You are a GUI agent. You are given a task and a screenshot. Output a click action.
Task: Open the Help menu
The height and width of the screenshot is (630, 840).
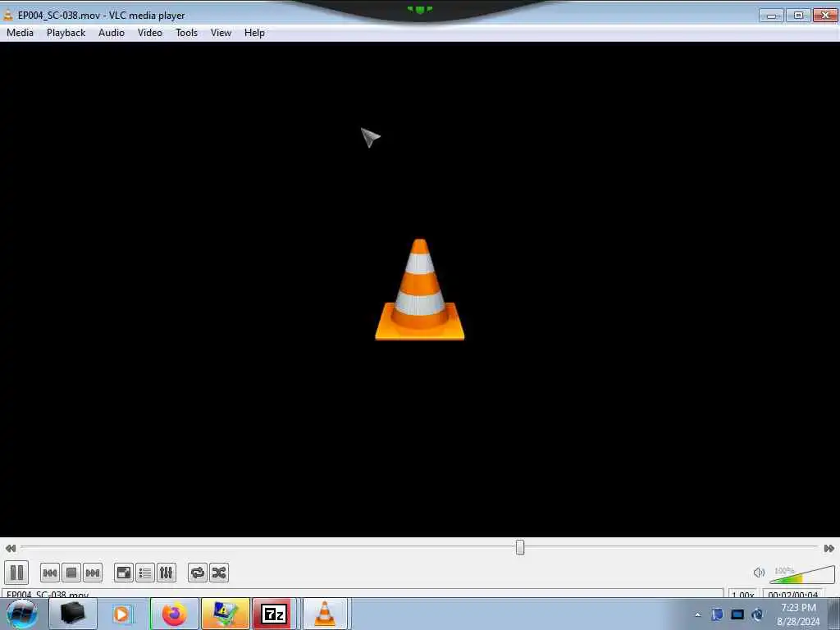pyautogui.click(x=254, y=33)
